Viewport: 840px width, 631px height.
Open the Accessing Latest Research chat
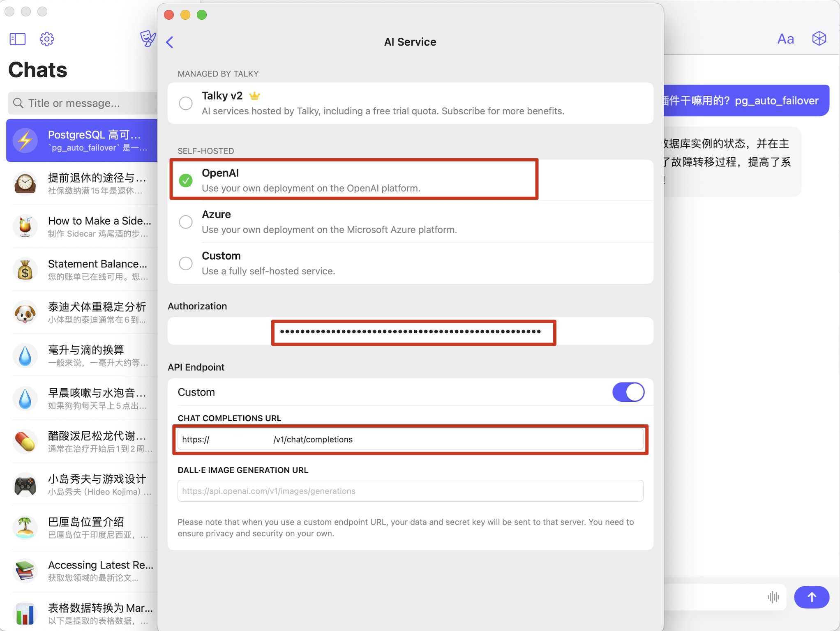[x=82, y=571]
